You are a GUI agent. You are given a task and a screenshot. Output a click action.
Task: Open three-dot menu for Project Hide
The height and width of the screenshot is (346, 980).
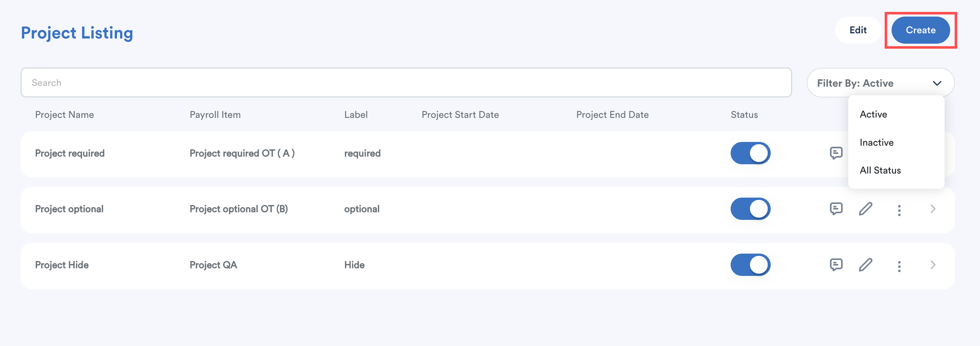click(x=899, y=266)
